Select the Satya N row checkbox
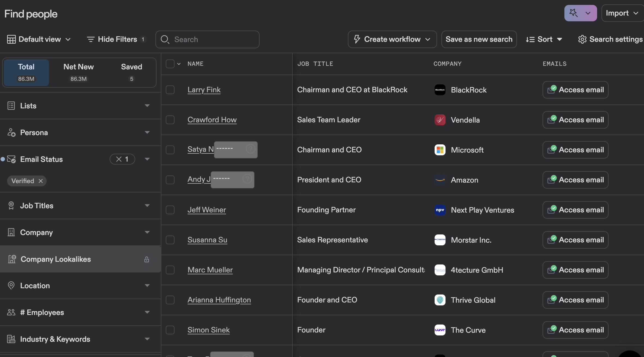The image size is (644, 357). (x=170, y=150)
